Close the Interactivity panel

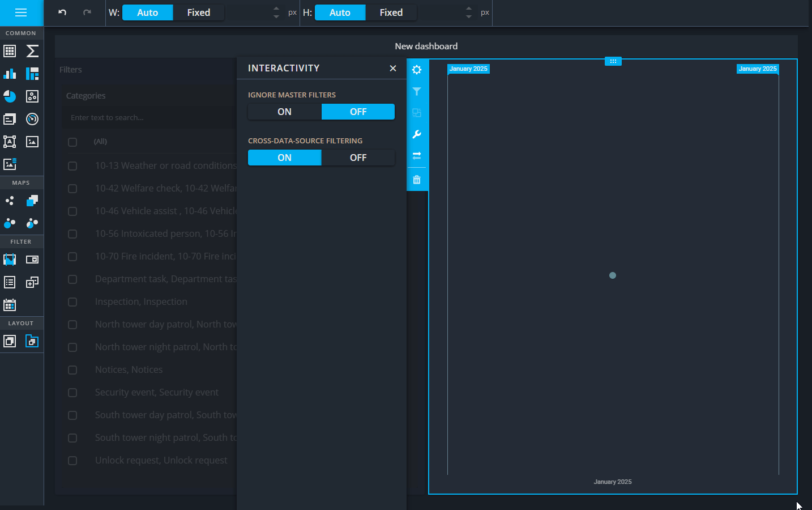pos(393,68)
